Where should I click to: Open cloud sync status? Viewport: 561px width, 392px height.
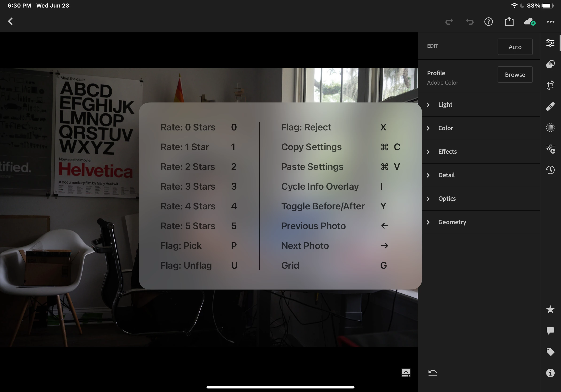530,22
